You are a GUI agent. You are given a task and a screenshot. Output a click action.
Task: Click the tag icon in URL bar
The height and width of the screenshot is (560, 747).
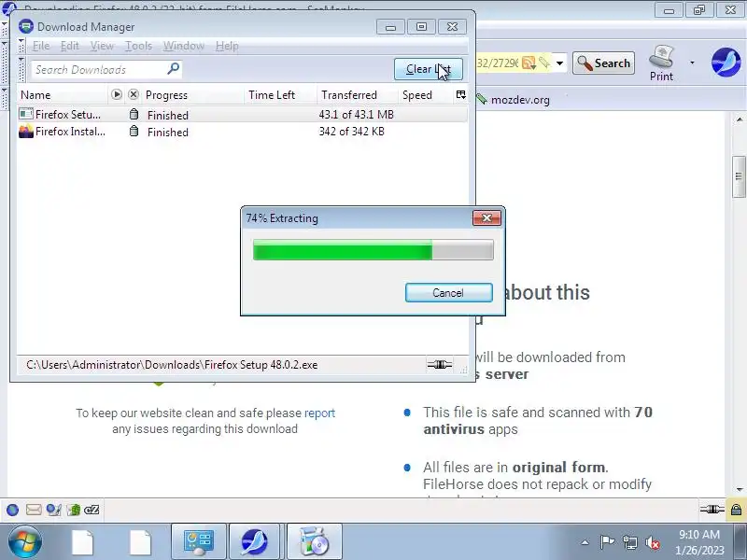[544, 63]
